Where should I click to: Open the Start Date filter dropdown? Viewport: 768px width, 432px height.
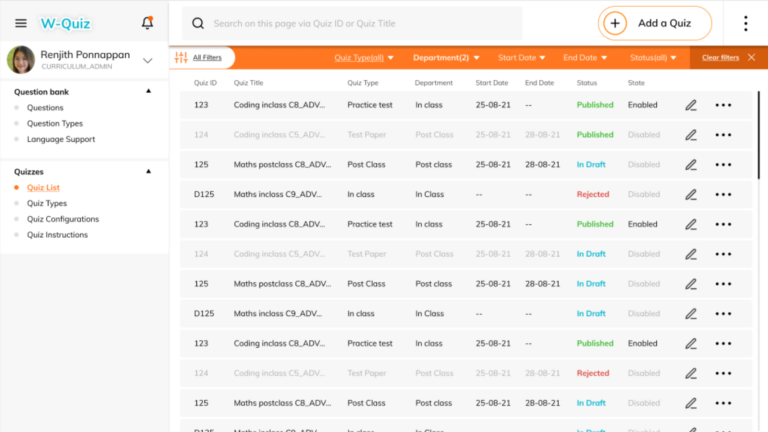click(521, 57)
